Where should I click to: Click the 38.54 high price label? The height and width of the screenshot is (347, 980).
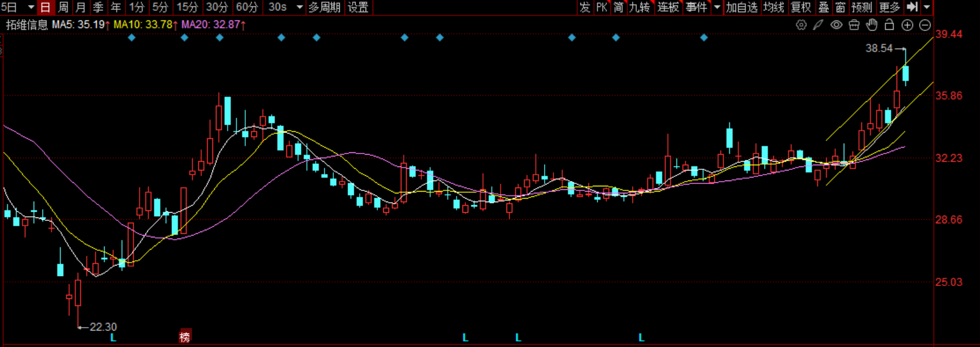click(x=878, y=48)
